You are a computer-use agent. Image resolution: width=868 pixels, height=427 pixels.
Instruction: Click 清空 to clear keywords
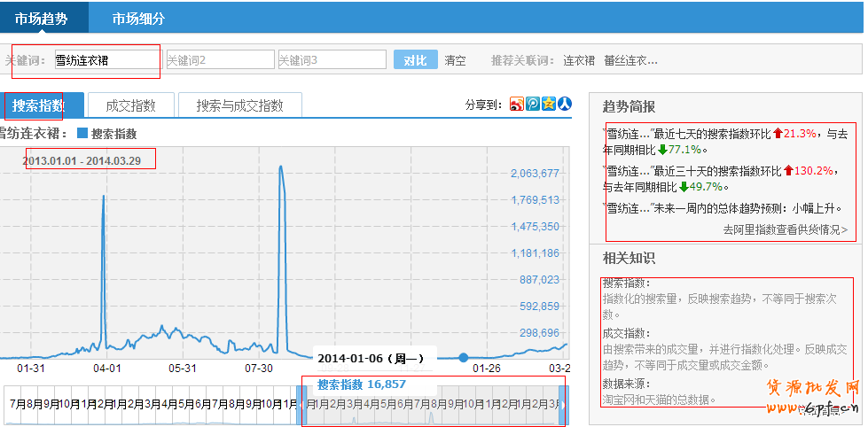[455, 60]
